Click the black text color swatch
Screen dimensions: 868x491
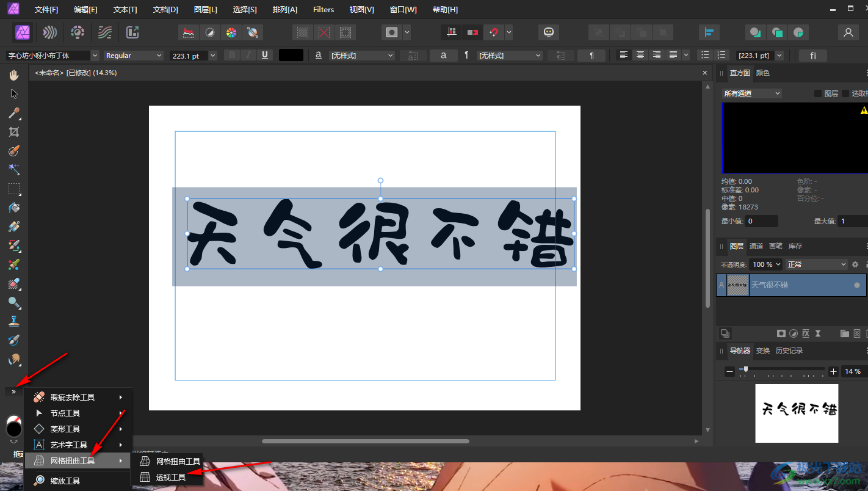(291, 56)
